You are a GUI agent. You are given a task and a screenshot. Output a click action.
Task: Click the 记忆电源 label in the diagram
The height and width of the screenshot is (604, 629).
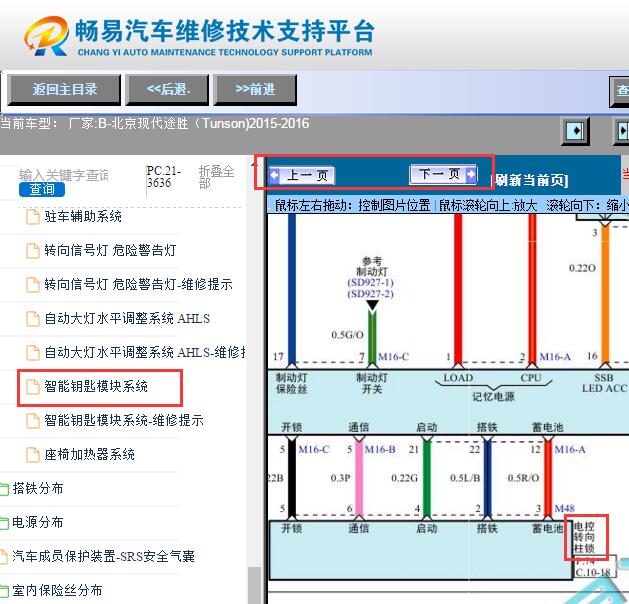pyautogui.click(x=493, y=397)
